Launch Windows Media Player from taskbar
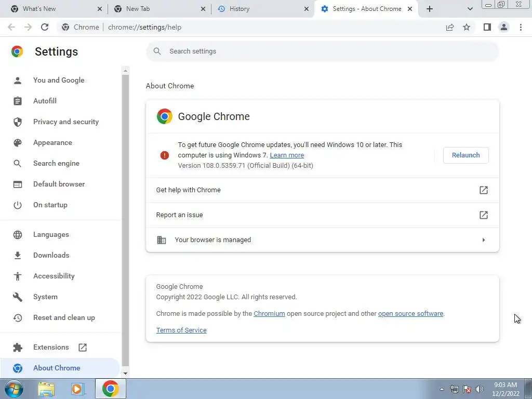This screenshot has height=399, width=532. 77,389
